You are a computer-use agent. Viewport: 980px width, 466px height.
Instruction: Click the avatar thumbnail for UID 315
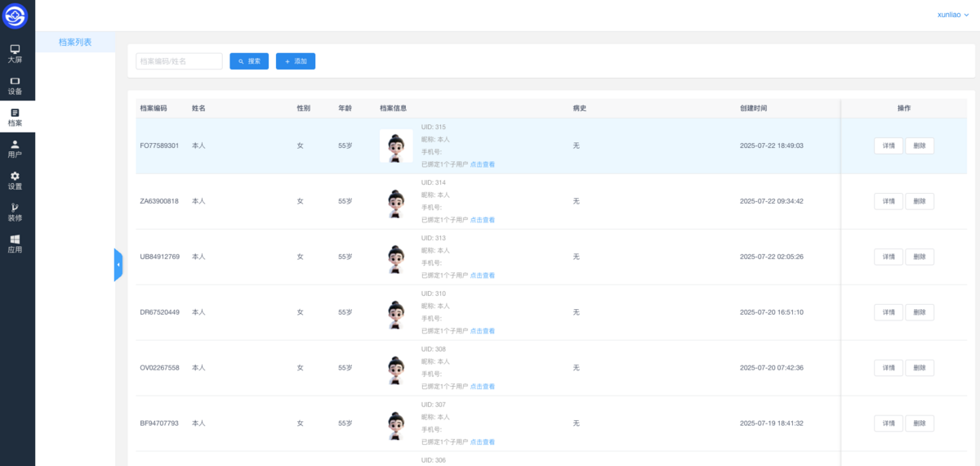pos(396,146)
